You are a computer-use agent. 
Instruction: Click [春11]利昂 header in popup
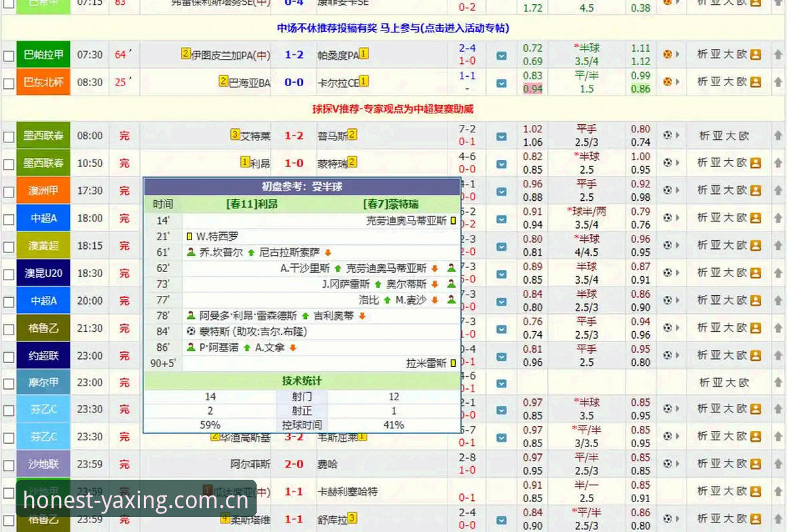(x=252, y=204)
